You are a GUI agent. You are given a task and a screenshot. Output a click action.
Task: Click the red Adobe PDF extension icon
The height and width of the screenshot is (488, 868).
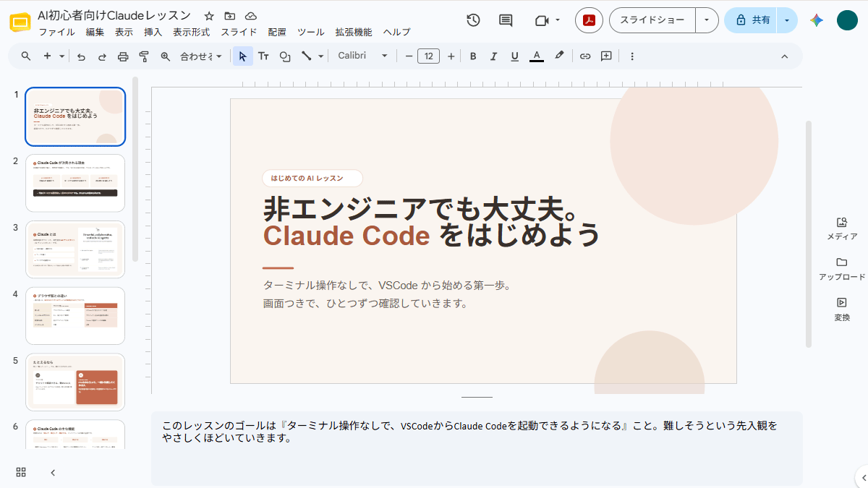pyautogui.click(x=589, y=20)
